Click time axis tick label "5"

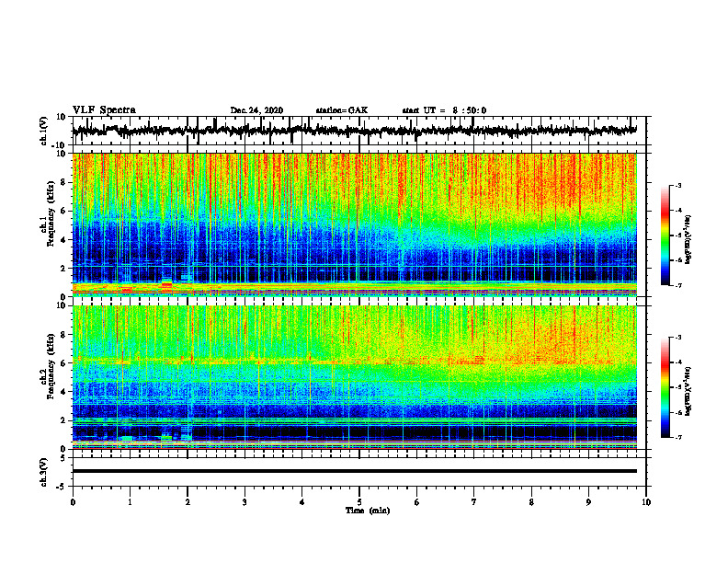tap(359, 502)
